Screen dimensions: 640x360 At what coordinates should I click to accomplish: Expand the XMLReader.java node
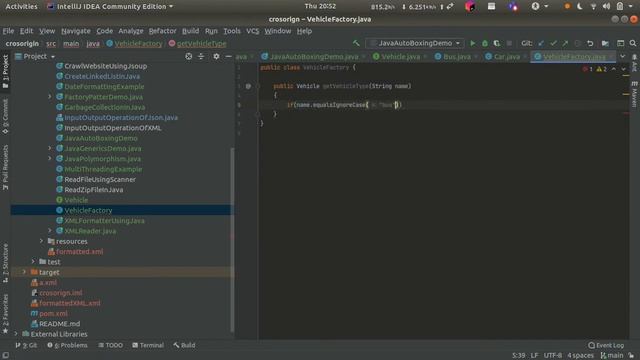(x=50, y=231)
